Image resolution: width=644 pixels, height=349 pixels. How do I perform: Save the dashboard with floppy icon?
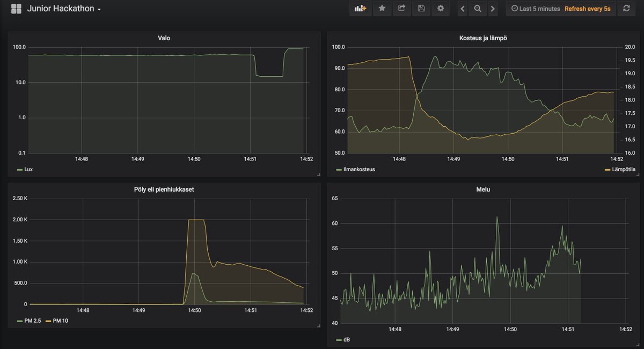421,9
